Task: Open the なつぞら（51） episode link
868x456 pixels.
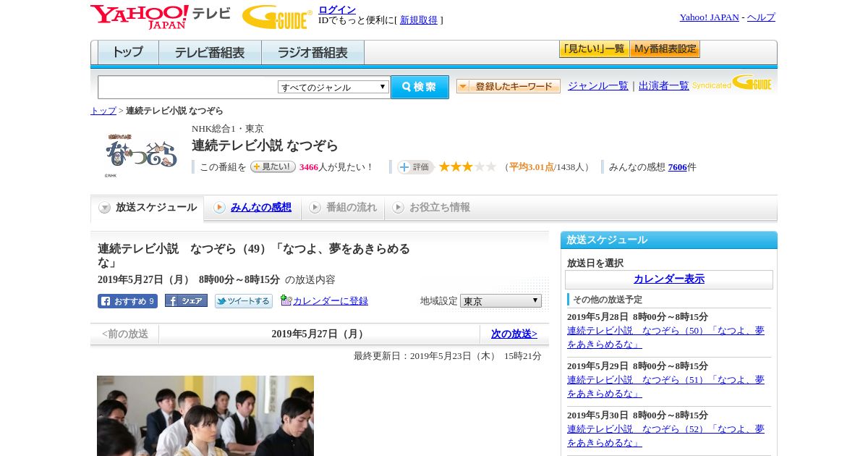Action: point(665,387)
